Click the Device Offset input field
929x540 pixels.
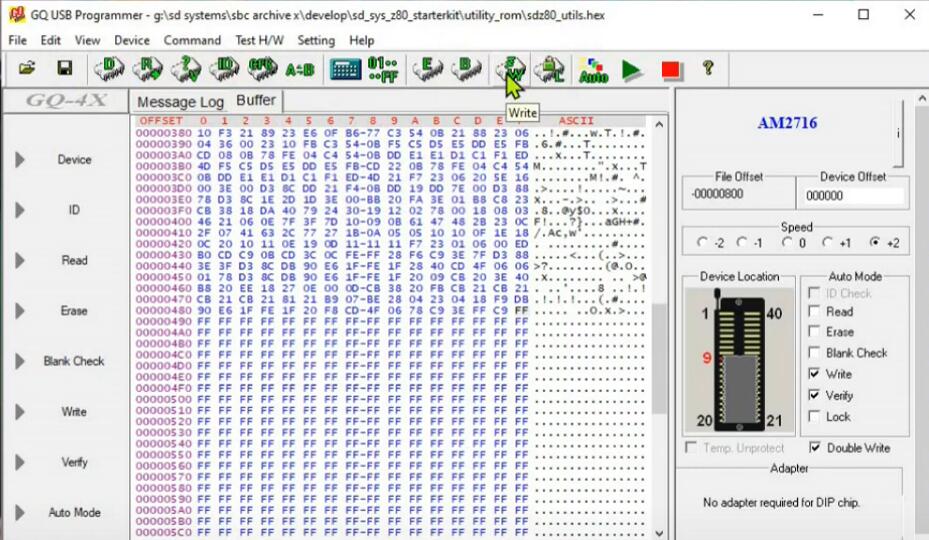853,196
